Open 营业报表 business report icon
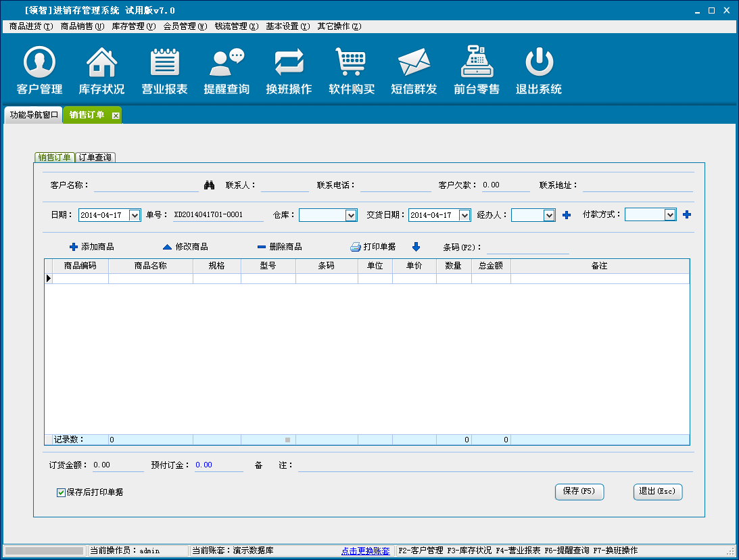Image resolution: width=739 pixels, height=560 pixels. pos(164,63)
